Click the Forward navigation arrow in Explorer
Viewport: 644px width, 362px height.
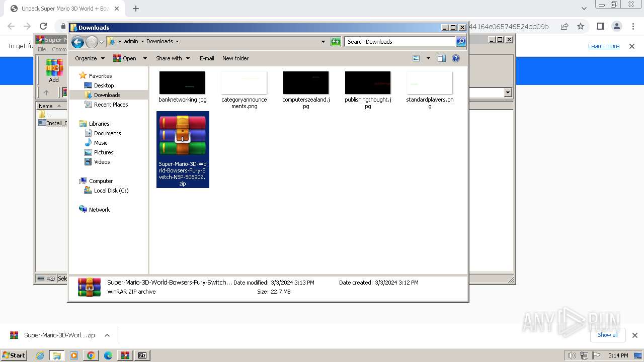point(92,42)
